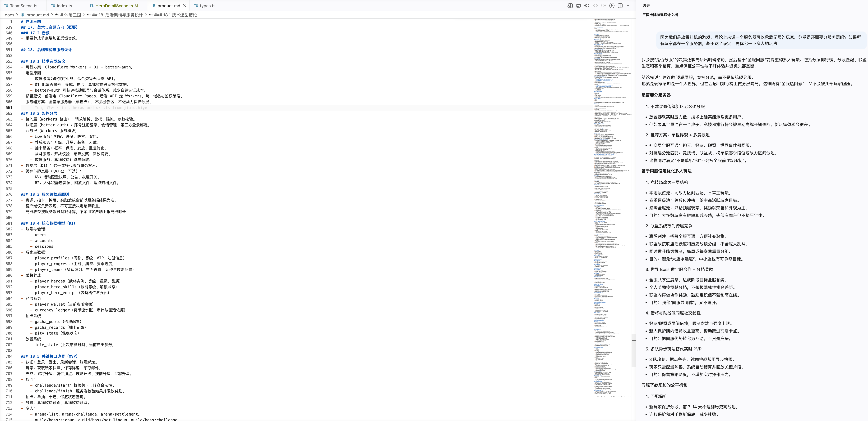Click the 'users' table entry line
The height and width of the screenshot is (421, 868).
pos(38,235)
